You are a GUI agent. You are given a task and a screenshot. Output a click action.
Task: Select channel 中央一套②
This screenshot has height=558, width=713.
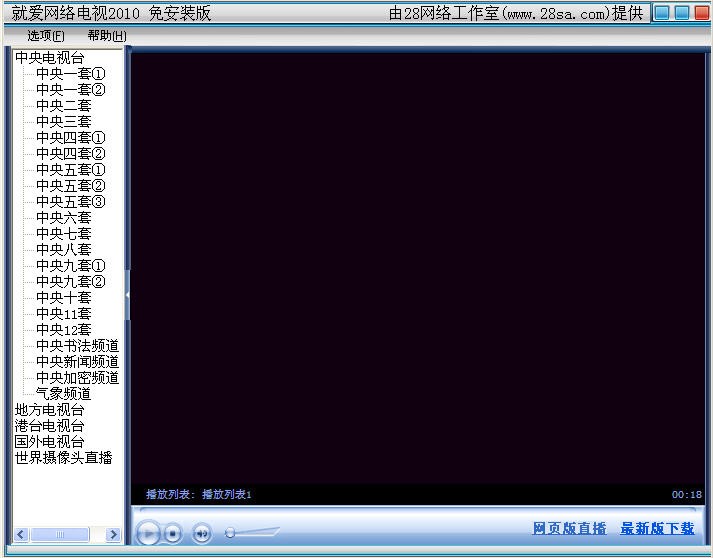point(70,90)
